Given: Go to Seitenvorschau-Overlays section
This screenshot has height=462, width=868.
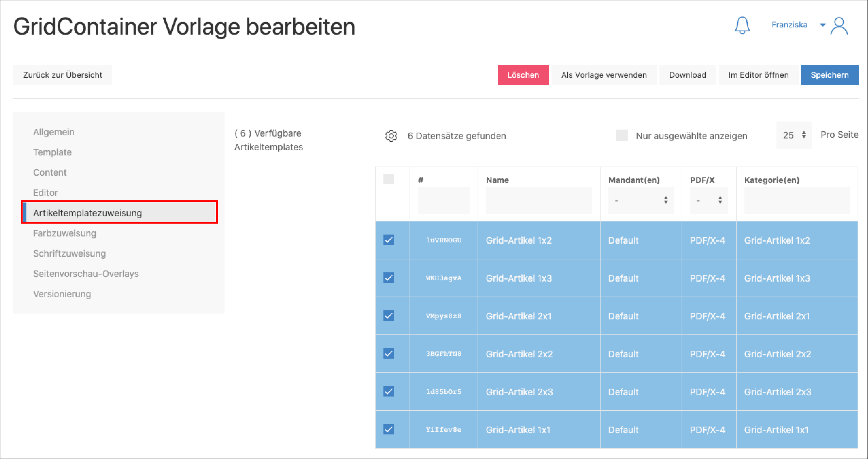Looking at the screenshot, I should coord(86,274).
